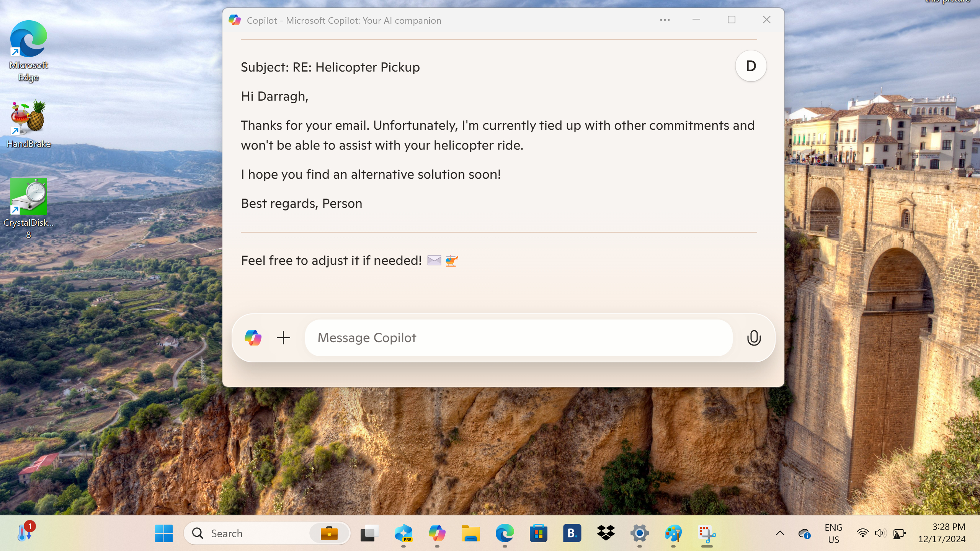Open the volume speaker control

pos(880,533)
